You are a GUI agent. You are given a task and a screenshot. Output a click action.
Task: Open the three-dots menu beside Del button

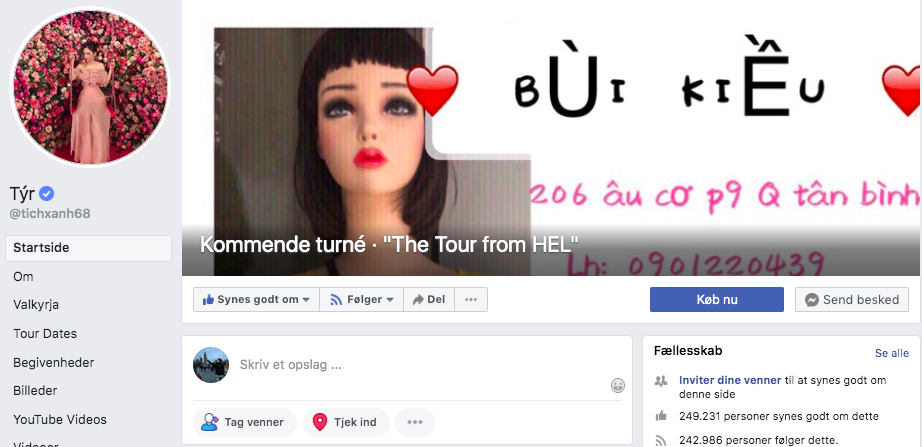point(471,299)
